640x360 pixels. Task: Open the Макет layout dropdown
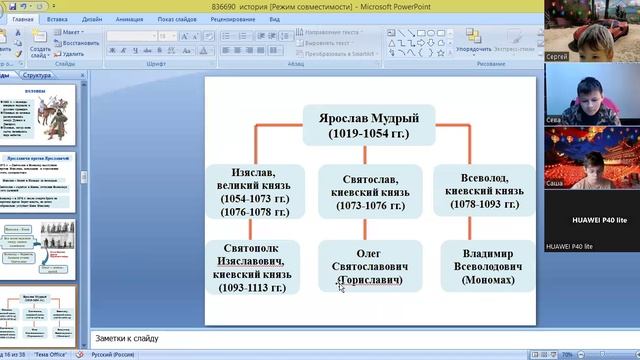coord(69,32)
